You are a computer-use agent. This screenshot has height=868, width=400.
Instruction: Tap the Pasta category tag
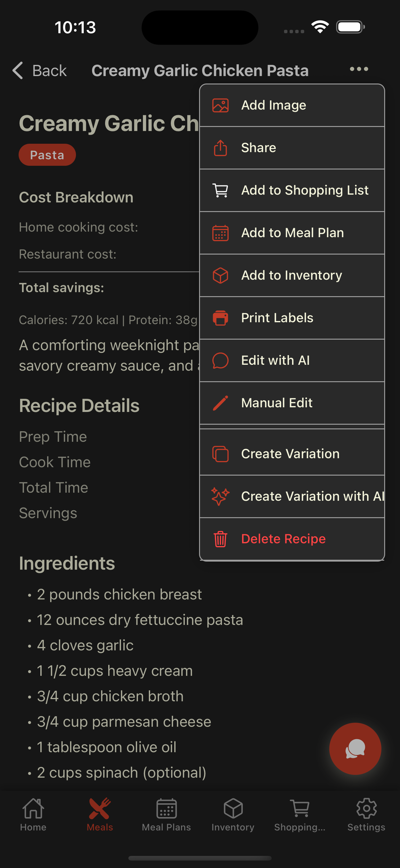pyautogui.click(x=47, y=155)
